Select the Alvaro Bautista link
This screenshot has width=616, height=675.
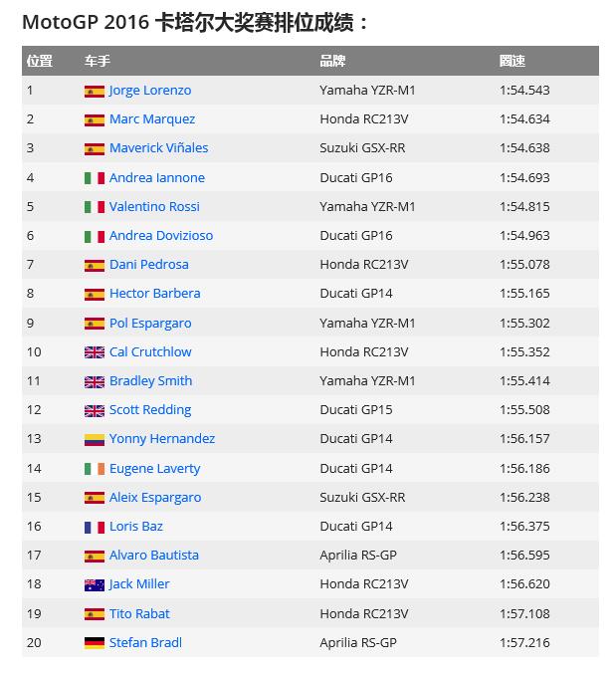(154, 556)
